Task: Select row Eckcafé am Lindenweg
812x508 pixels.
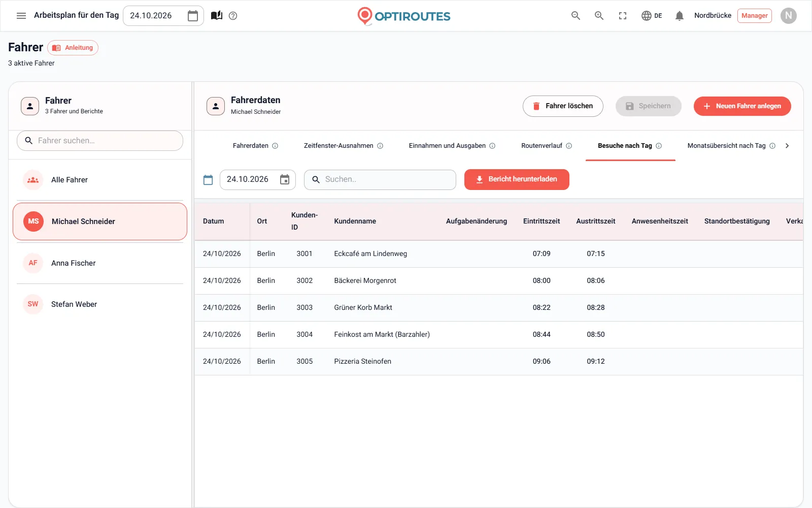Action: point(499,254)
